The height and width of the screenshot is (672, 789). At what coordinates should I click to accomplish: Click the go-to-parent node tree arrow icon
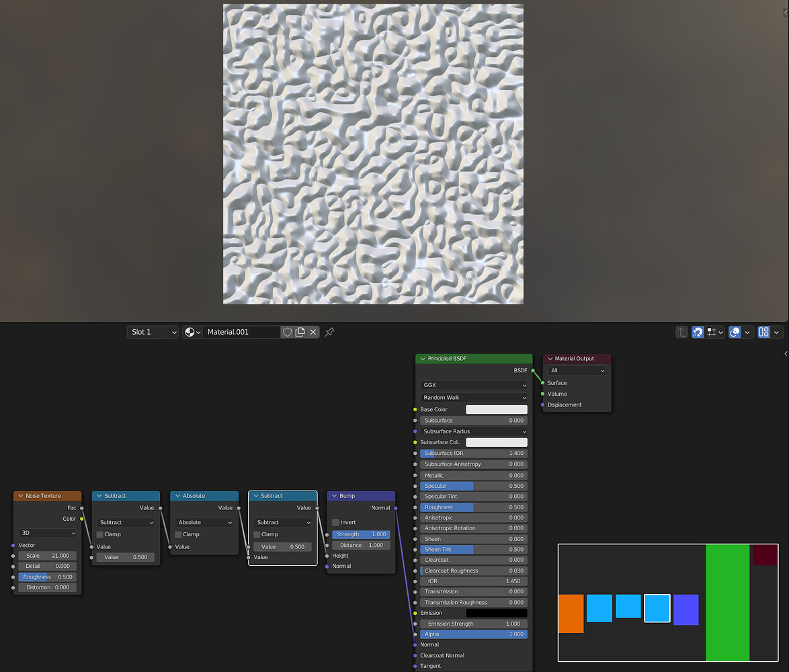(681, 331)
